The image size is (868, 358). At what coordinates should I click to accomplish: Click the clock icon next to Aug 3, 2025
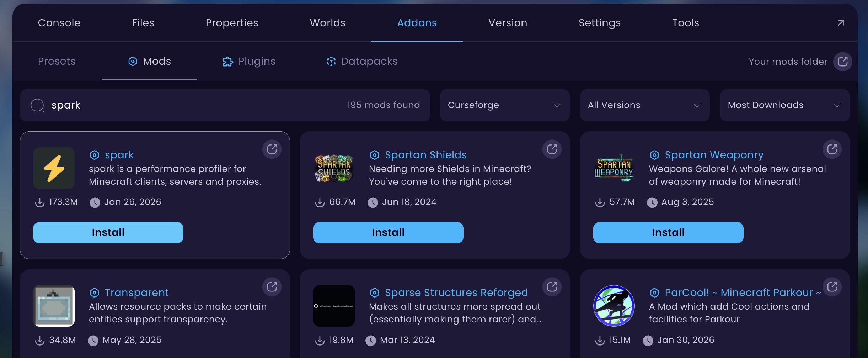tap(652, 202)
